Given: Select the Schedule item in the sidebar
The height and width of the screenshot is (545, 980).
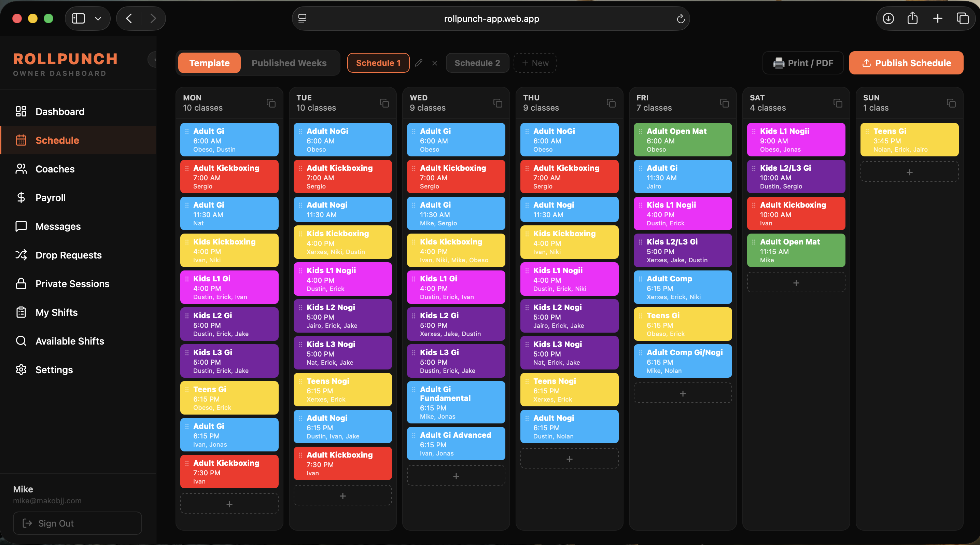Looking at the screenshot, I should click(x=78, y=140).
